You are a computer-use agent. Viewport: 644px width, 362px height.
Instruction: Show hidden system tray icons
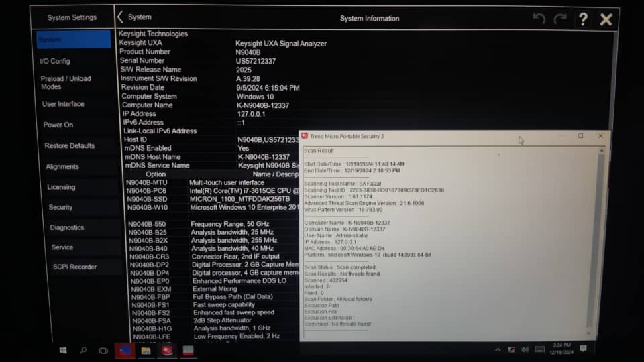click(x=498, y=350)
